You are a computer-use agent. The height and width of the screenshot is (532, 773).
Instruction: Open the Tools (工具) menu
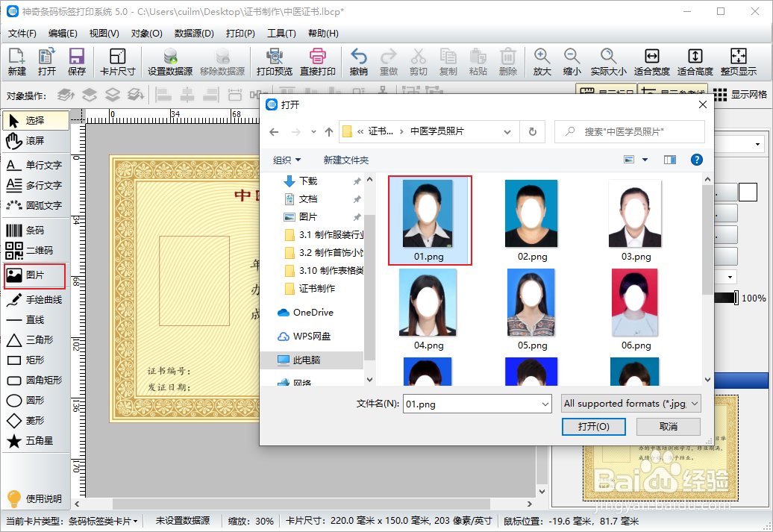click(281, 34)
